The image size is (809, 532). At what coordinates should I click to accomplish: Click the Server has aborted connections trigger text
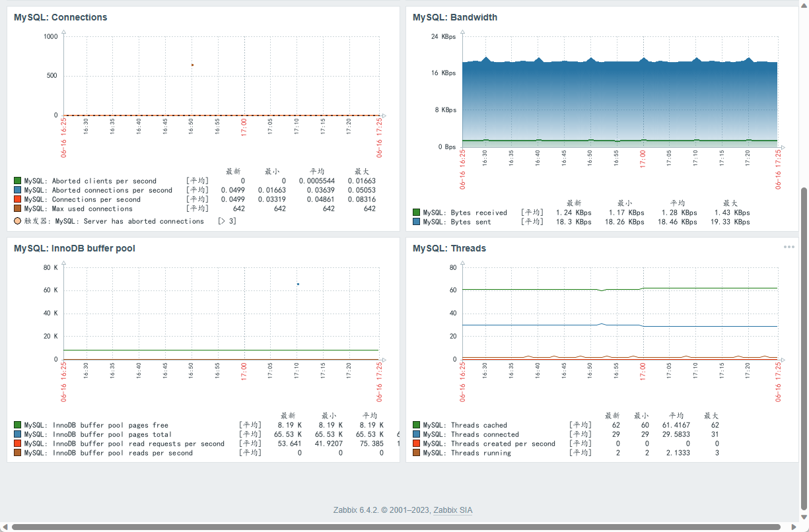[x=129, y=221]
